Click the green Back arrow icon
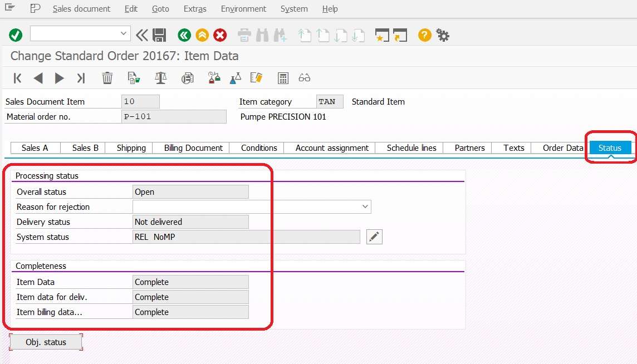 click(x=184, y=35)
